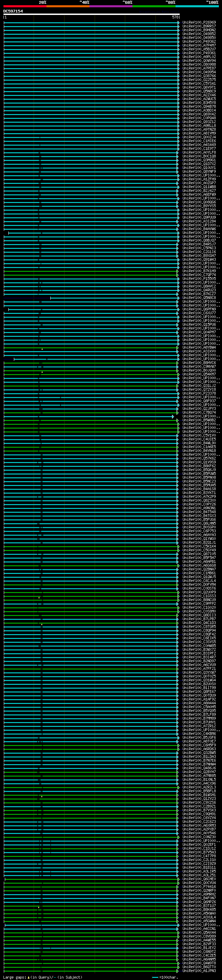Select the UniRef100_P49361 label
Viewport: 222px width, 980px height.
(199, 53)
